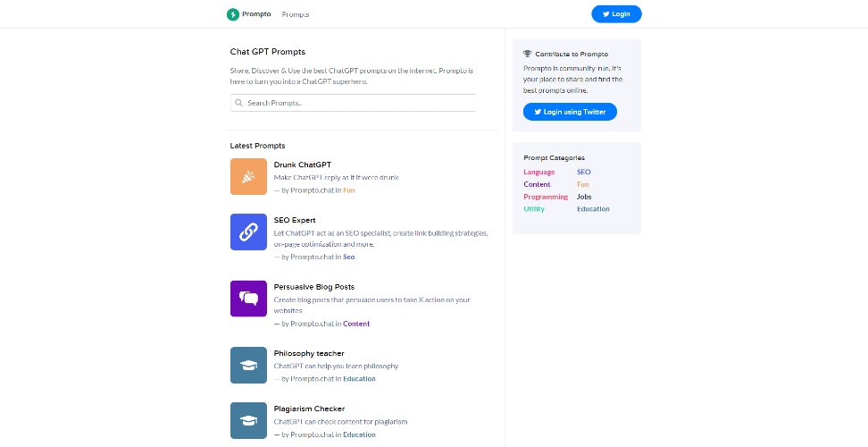Open the SEO Expert prompt title
This screenshot has width=868, height=447.
pyautogui.click(x=295, y=220)
